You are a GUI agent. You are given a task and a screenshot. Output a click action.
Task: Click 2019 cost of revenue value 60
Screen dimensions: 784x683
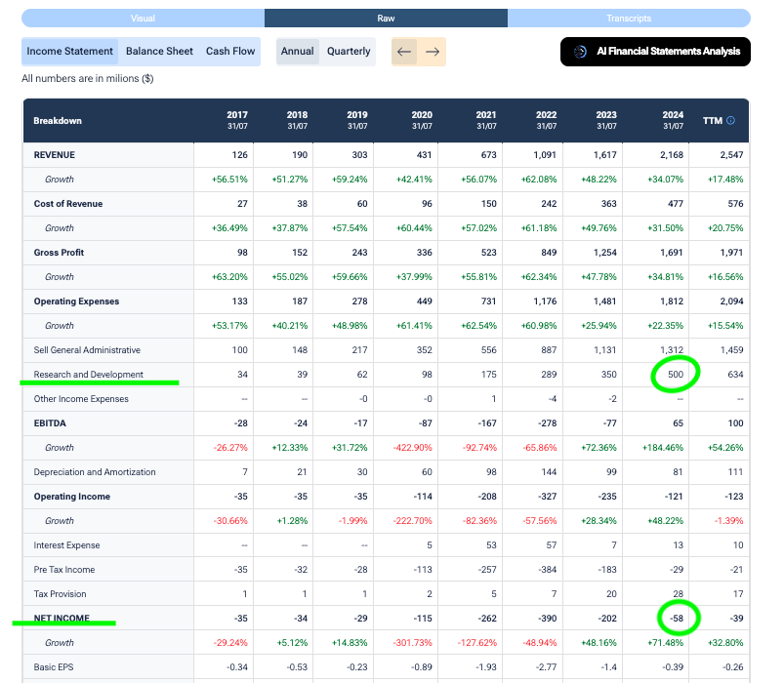pyautogui.click(x=362, y=204)
